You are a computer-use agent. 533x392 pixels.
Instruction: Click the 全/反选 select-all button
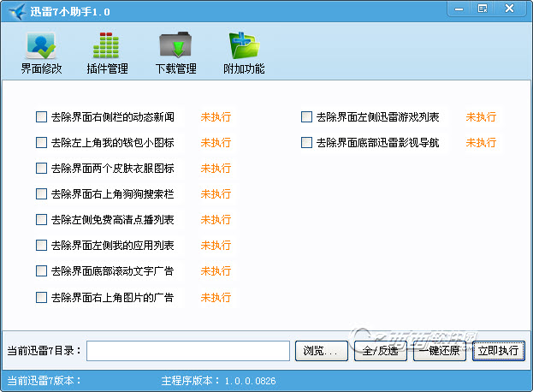tap(381, 351)
